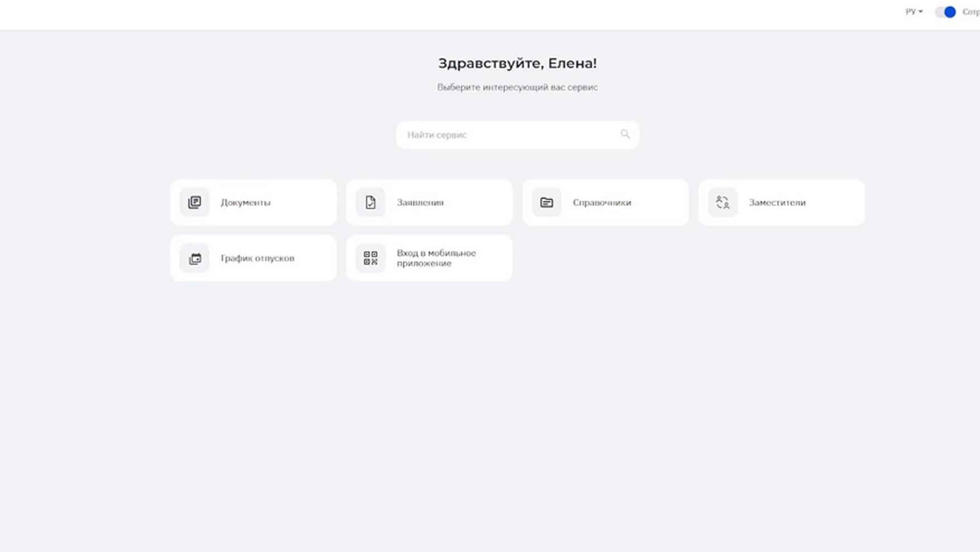Click the Сотр label beside the switch
The height and width of the screenshot is (552, 980).
tap(971, 12)
